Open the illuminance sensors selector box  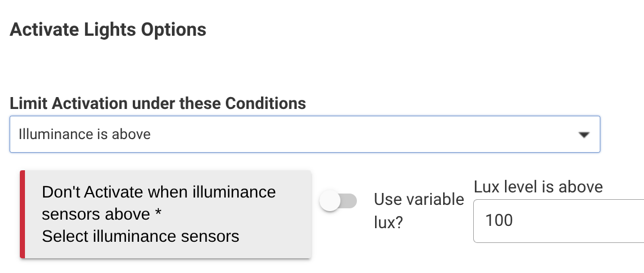tap(166, 214)
